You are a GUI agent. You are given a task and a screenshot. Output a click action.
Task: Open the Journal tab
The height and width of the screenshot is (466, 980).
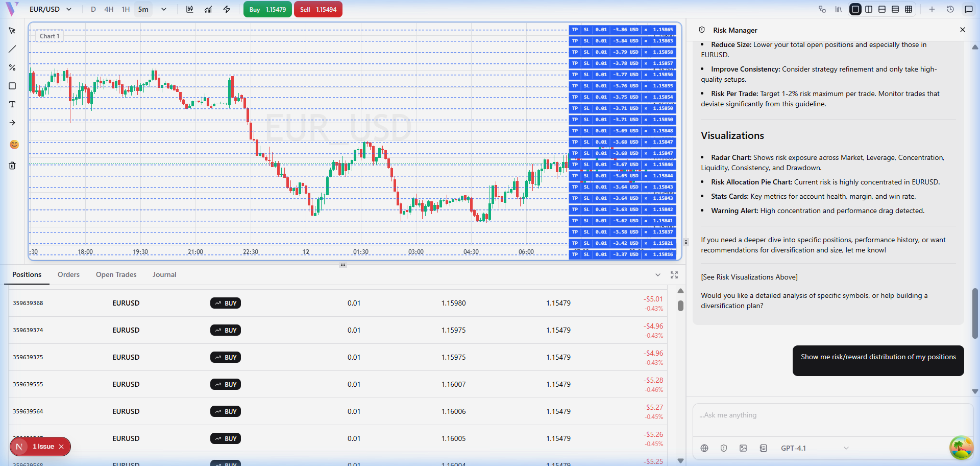tap(164, 274)
